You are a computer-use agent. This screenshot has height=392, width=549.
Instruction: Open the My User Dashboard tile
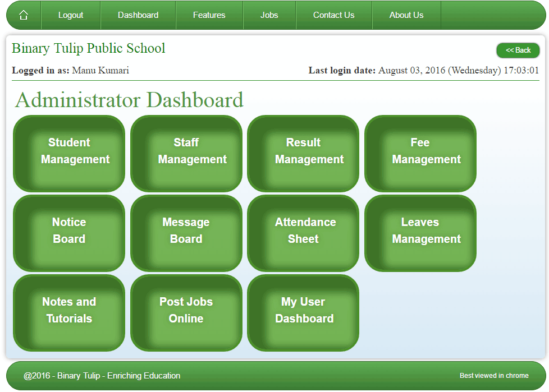[303, 313]
